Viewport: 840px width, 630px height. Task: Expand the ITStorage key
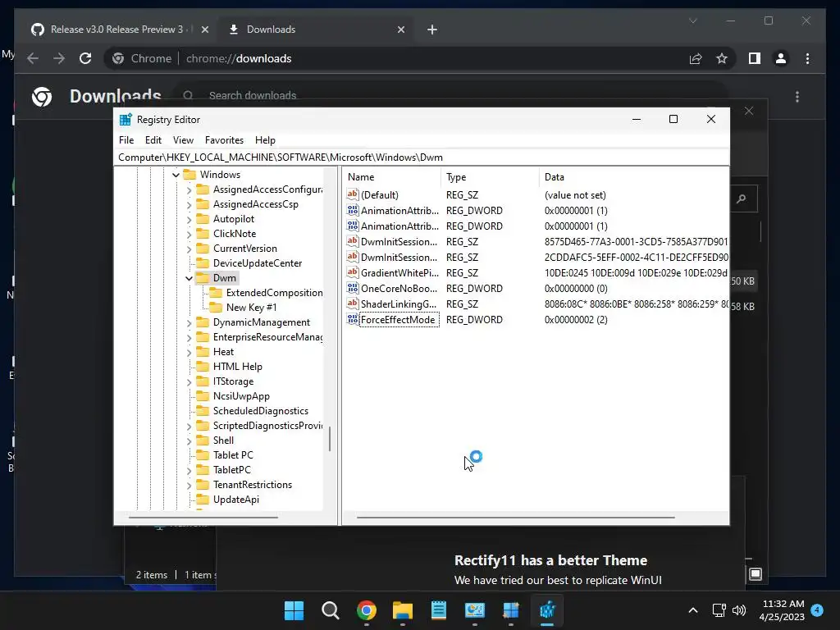pos(189,381)
